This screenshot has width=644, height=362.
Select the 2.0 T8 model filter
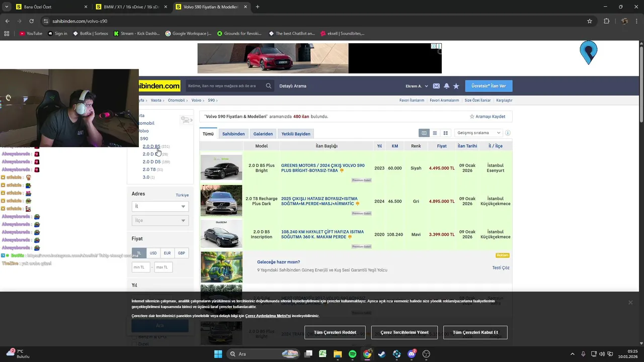coord(149,169)
